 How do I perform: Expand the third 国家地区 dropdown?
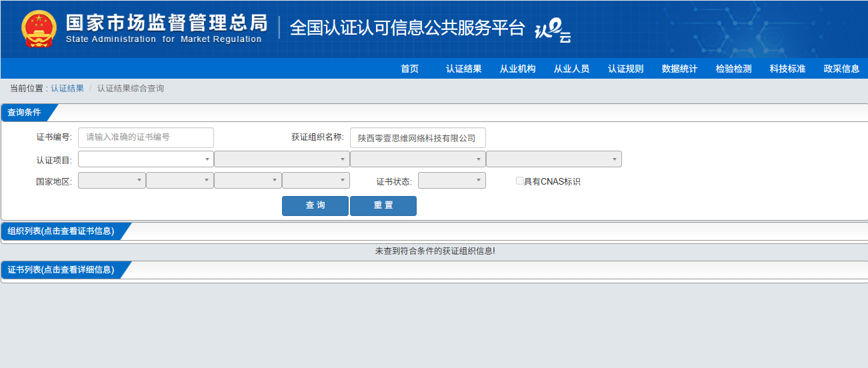click(248, 181)
